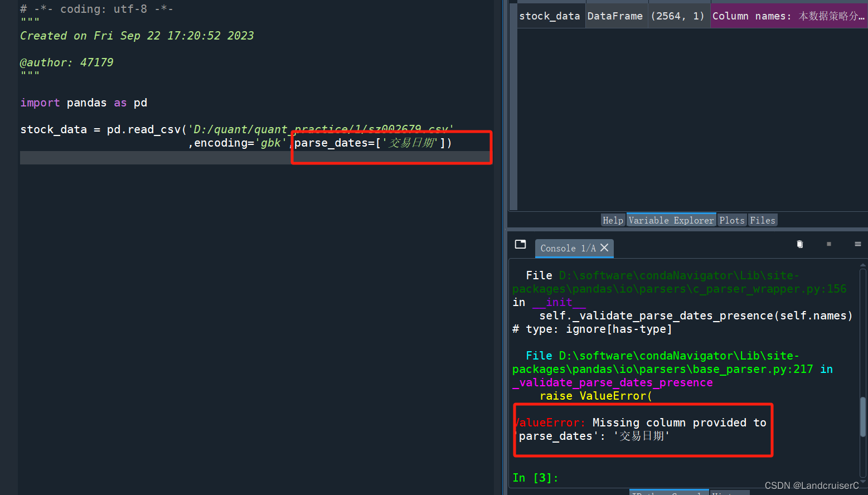
Task: Select the IPython Console tab
Action: pos(669,493)
